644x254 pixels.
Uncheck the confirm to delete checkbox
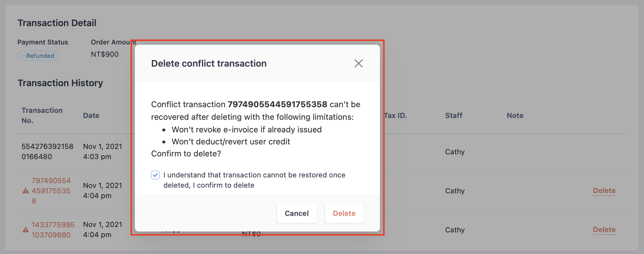[155, 175]
